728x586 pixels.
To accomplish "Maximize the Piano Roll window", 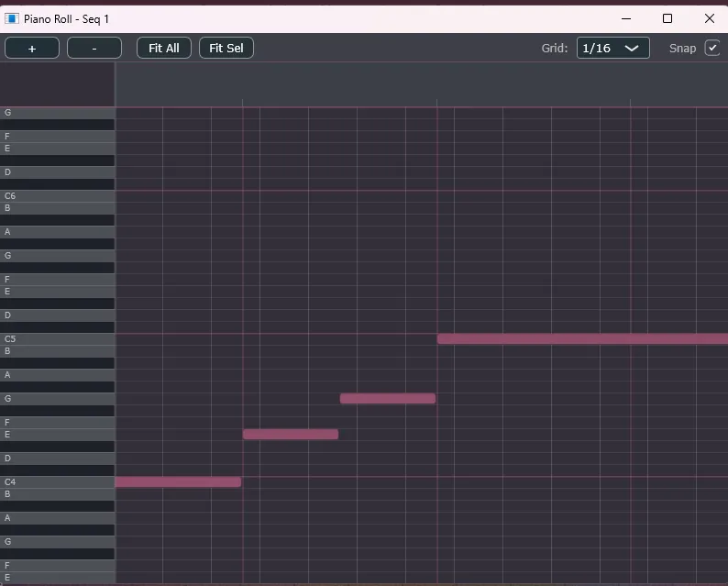I will click(x=667, y=18).
